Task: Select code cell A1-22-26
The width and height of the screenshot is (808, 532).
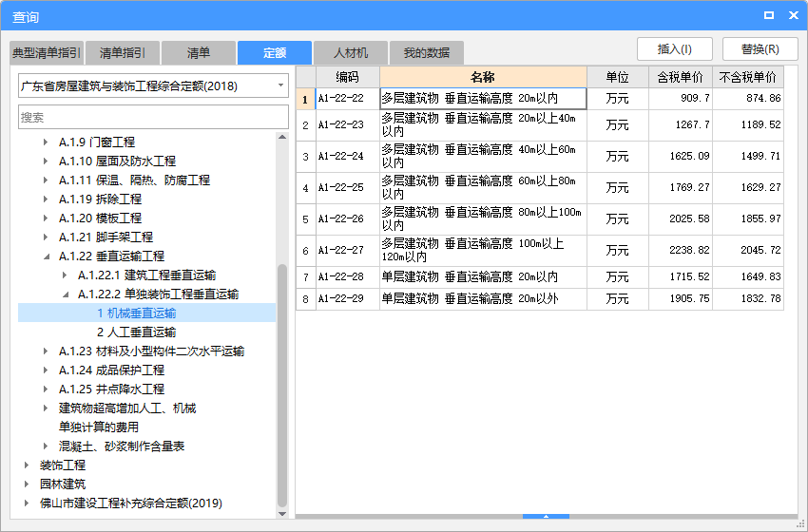Action: (347, 219)
